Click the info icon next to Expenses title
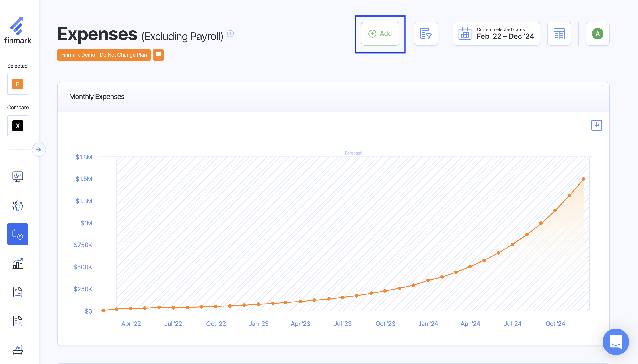638x364 pixels. pos(230,33)
